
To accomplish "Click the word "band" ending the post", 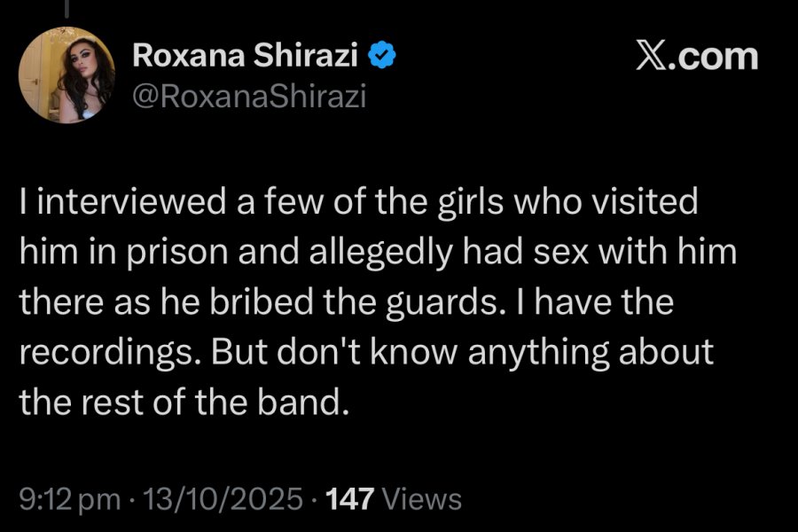I will [303, 402].
